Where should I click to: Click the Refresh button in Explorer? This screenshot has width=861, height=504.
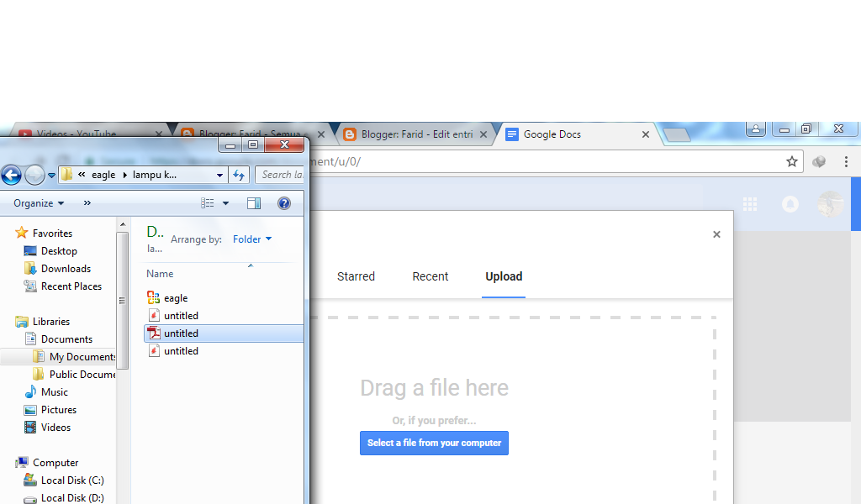pyautogui.click(x=239, y=175)
